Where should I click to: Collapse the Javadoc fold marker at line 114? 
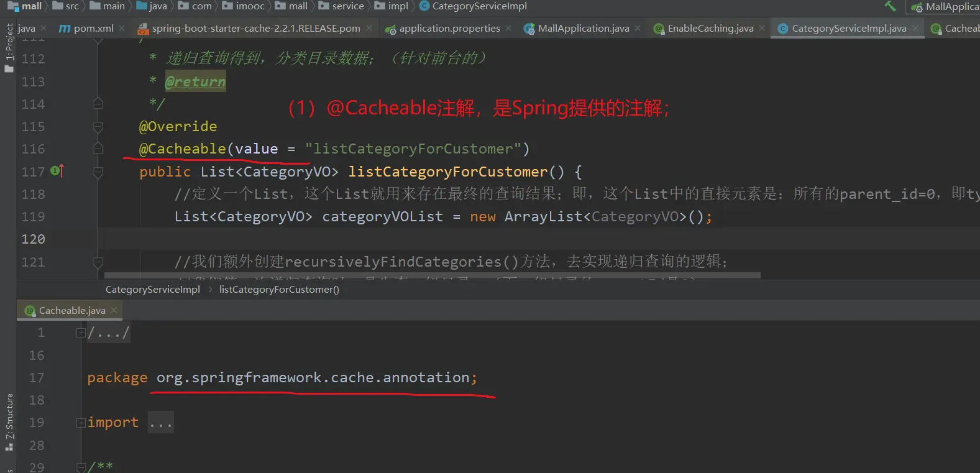click(98, 103)
